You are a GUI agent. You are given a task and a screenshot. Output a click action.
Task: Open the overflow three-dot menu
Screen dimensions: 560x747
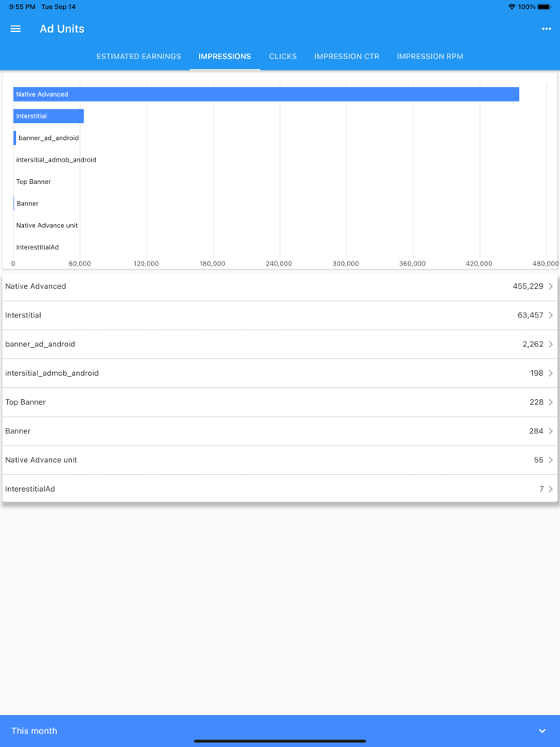[546, 29]
